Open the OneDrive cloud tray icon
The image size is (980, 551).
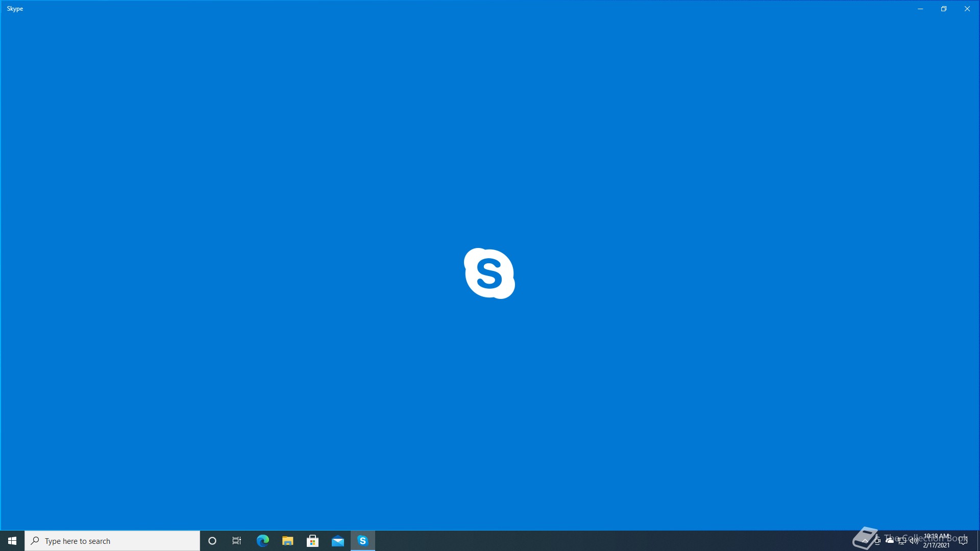(x=890, y=541)
